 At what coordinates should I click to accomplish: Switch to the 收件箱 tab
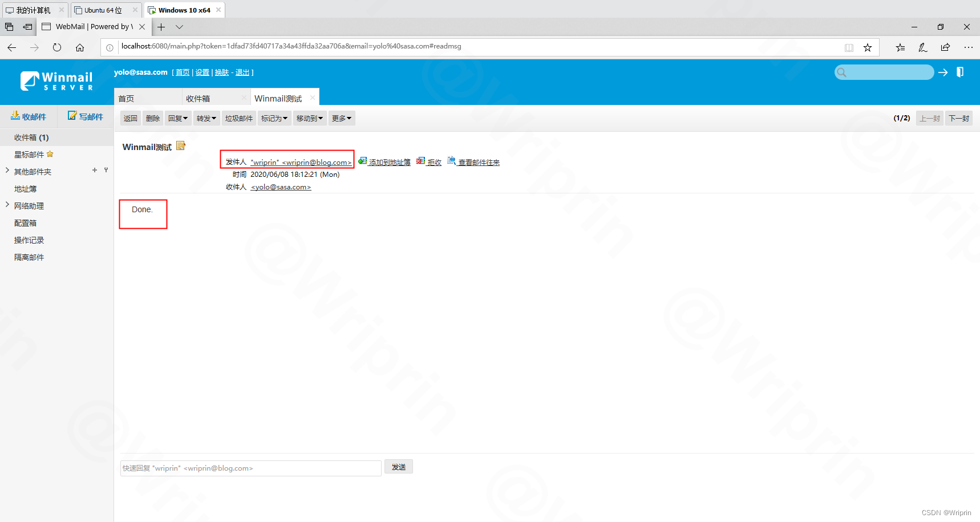coord(199,98)
